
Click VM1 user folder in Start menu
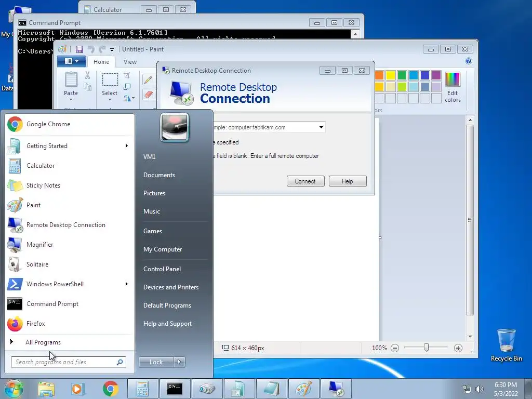pos(149,156)
